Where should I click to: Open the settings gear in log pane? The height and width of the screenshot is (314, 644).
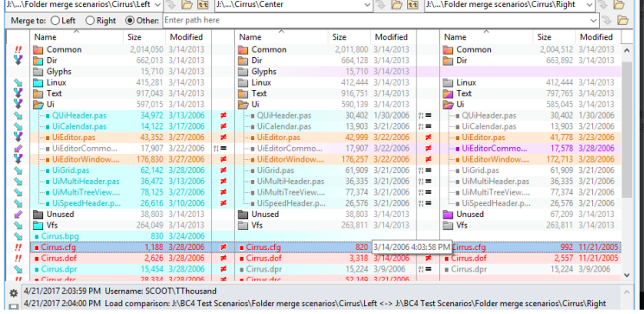14,293
